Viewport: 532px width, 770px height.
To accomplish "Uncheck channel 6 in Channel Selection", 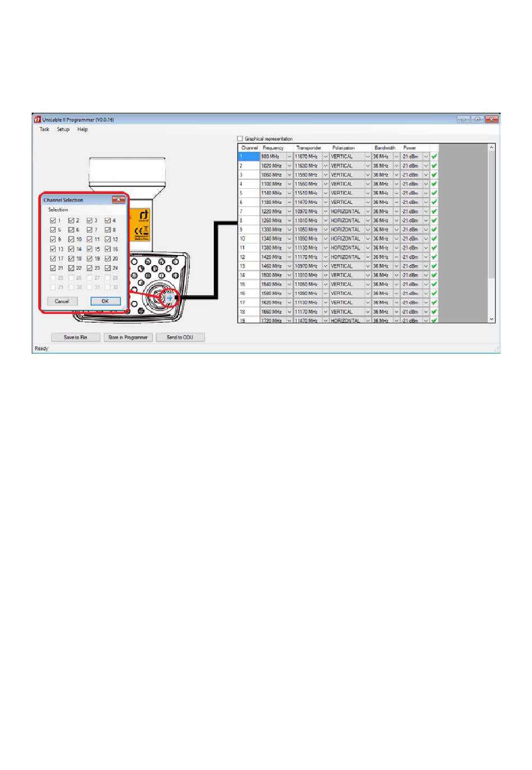I will point(71,230).
